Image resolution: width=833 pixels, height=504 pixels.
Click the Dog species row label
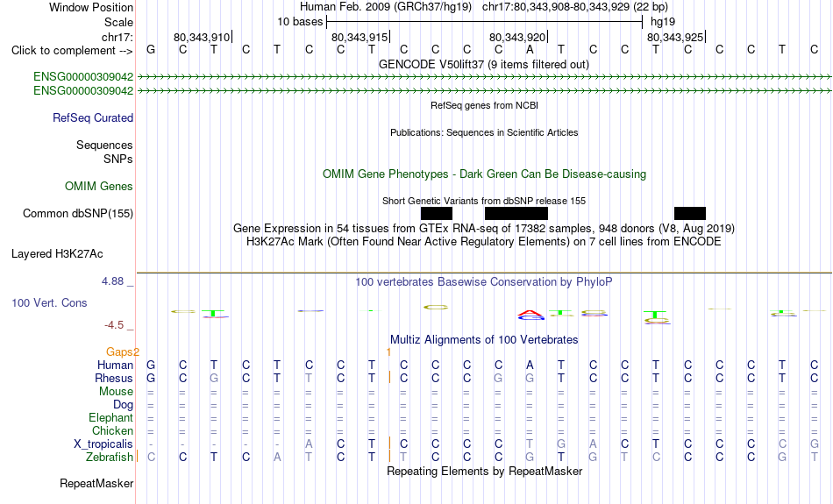click(x=123, y=405)
